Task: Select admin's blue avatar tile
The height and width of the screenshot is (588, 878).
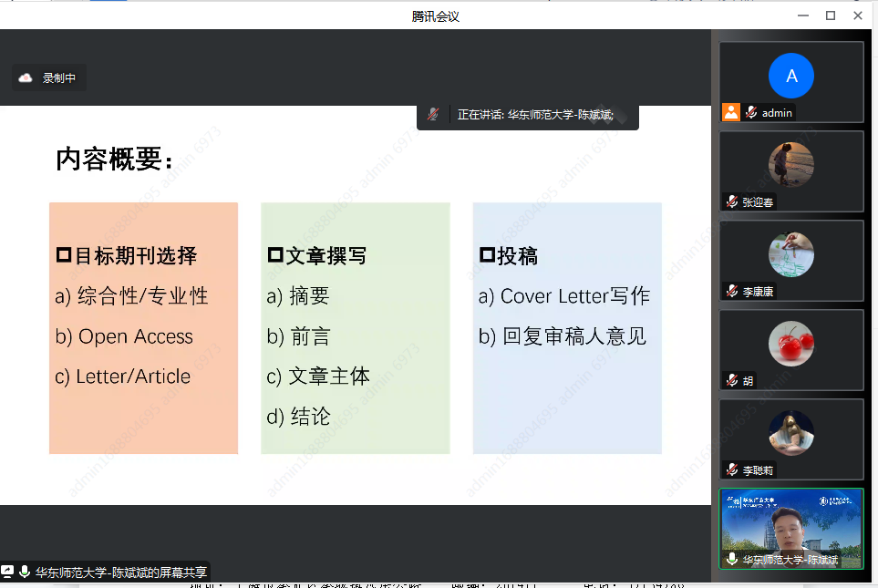Action: pos(790,76)
